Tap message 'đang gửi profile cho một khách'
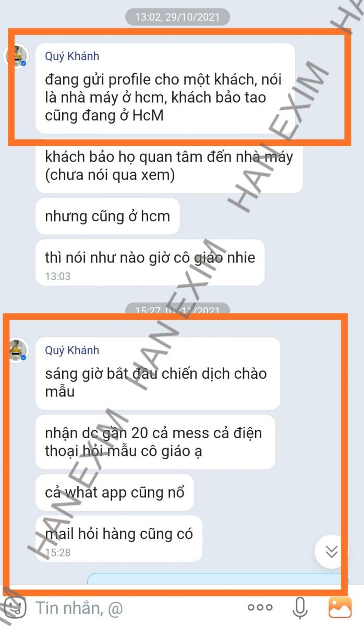The image size is (364, 626). [x=165, y=89]
